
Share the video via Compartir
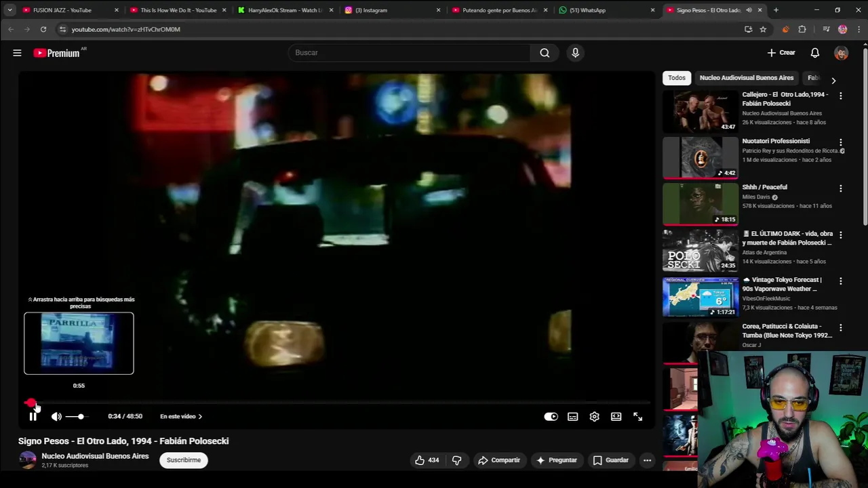499,460
